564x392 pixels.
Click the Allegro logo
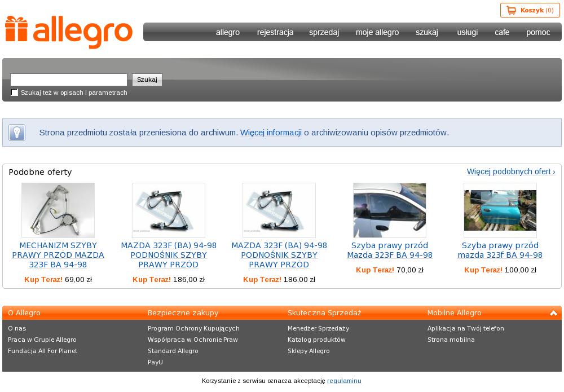pos(69,32)
